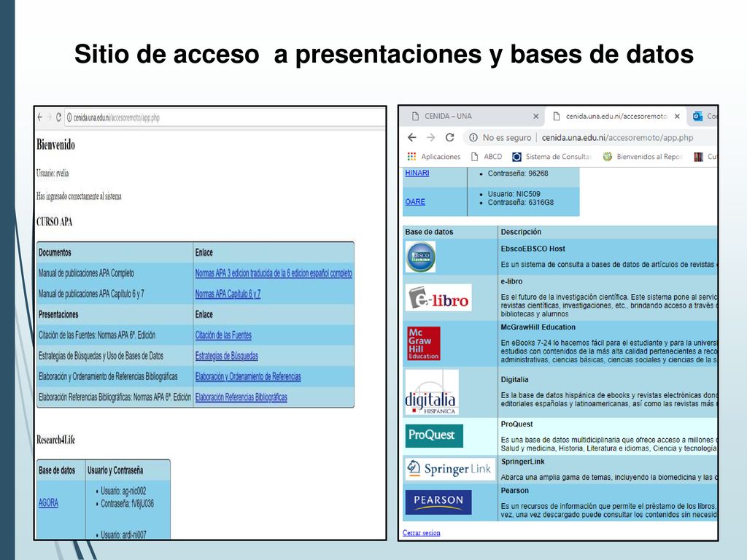The width and height of the screenshot is (747, 560).
Task: Click the SpringerLink logo
Action: [x=449, y=469]
